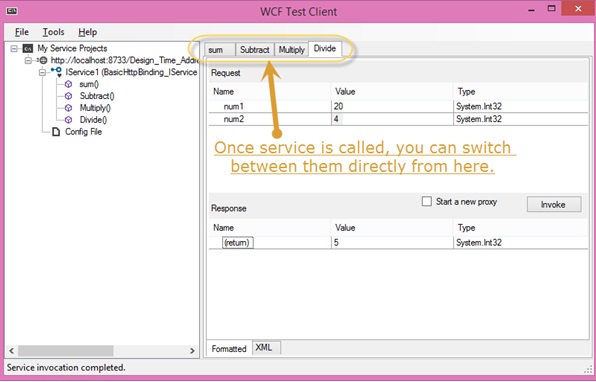Open the Help menu

pyautogui.click(x=87, y=32)
